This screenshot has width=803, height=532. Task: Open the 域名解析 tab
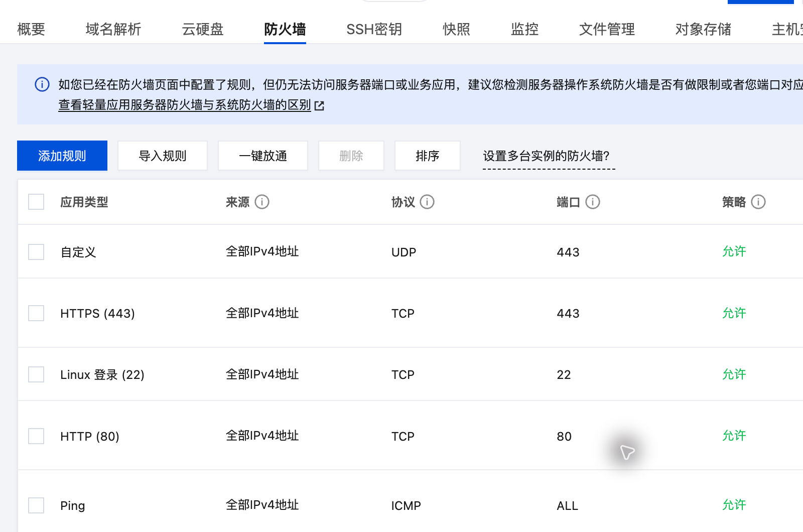pyautogui.click(x=113, y=29)
